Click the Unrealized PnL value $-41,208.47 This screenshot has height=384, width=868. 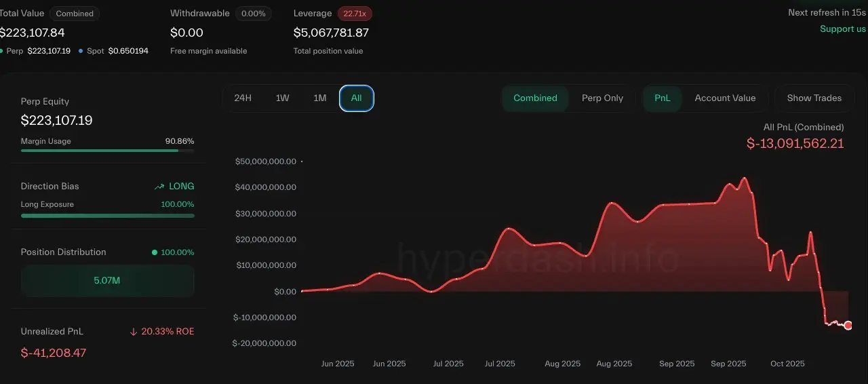pyautogui.click(x=54, y=353)
